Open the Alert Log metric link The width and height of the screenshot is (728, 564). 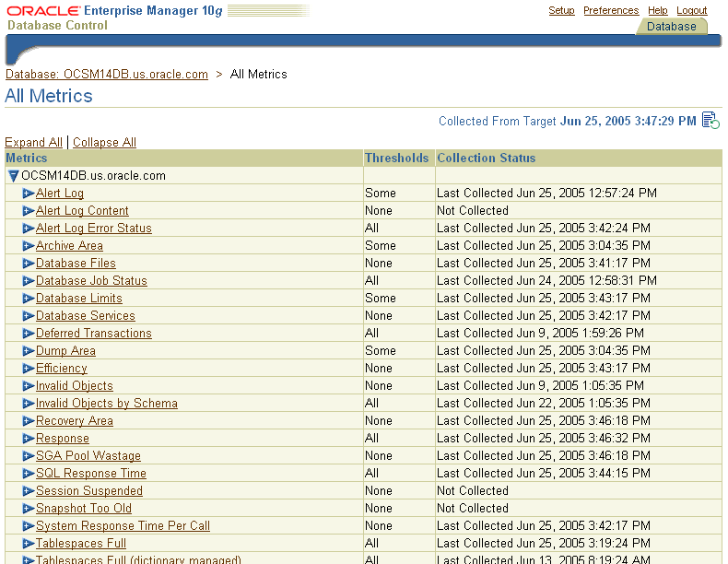(x=60, y=194)
